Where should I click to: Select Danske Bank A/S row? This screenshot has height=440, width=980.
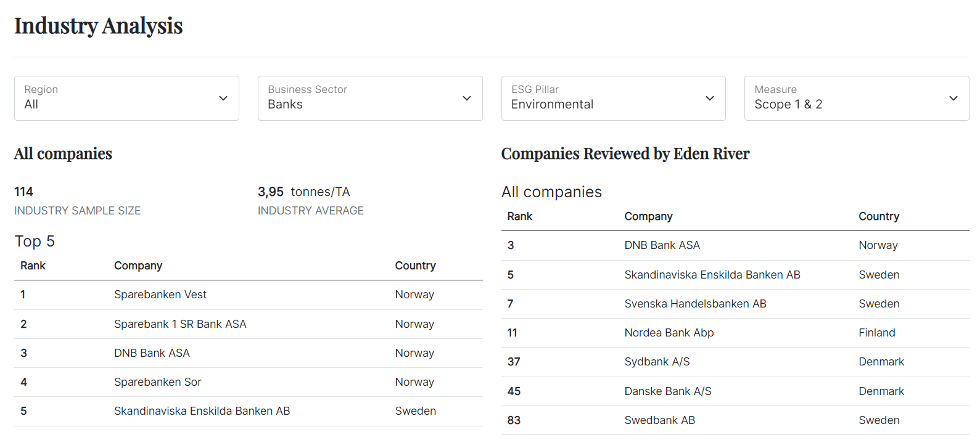point(735,391)
